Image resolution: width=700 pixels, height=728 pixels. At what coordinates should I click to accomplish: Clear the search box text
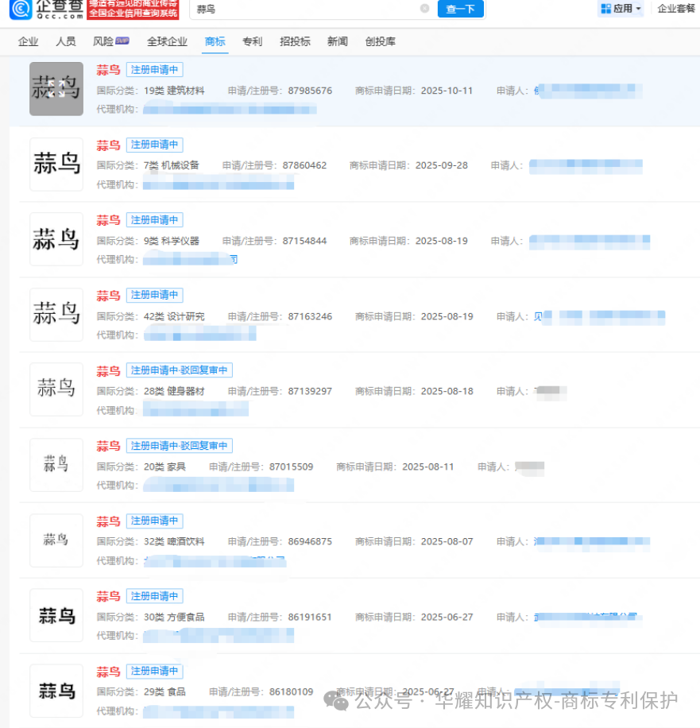tap(424, 9)
